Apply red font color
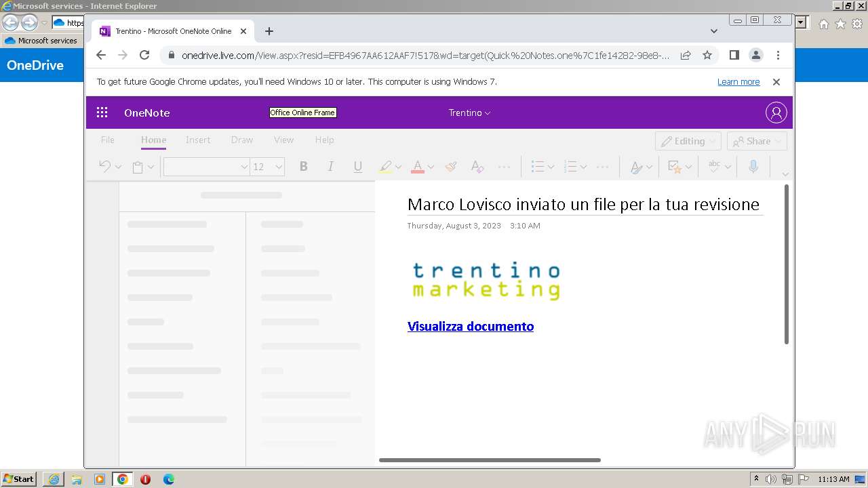The image size is (868, 488). 418,166
